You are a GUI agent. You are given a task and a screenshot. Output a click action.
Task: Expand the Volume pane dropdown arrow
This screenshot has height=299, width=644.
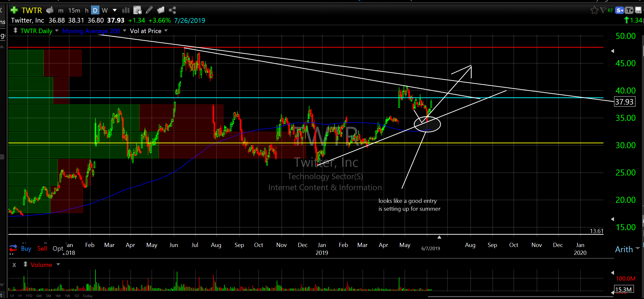[x=58, y=265]
